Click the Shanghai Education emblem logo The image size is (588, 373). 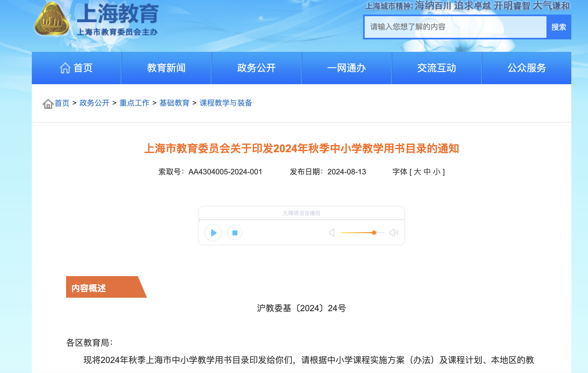[52, 19]
